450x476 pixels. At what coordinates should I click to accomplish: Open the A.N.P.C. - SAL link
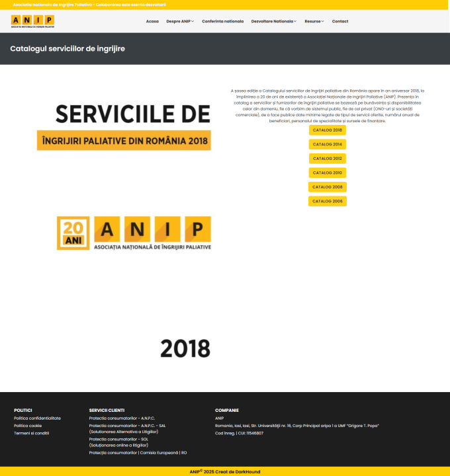click(127, 428)
